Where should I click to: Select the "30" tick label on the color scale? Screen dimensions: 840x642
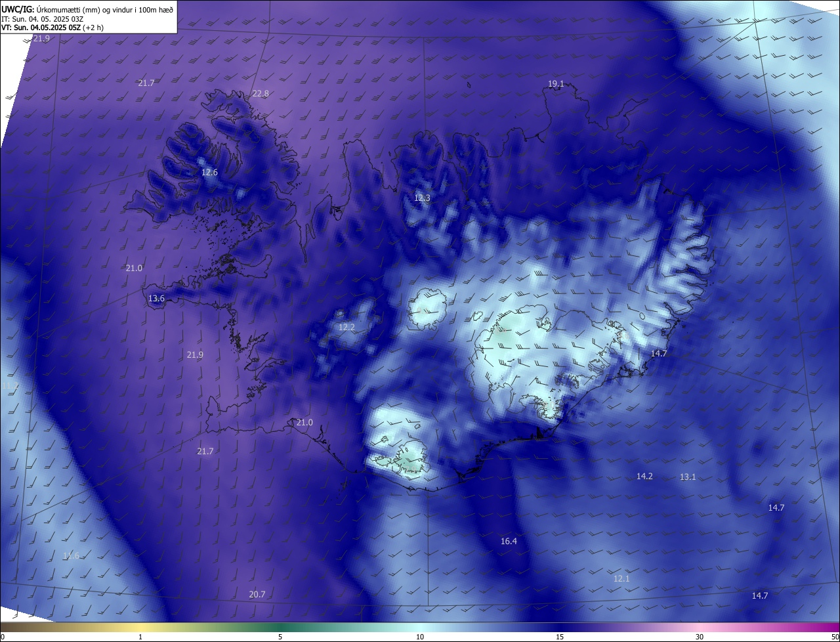click(700, 637)
